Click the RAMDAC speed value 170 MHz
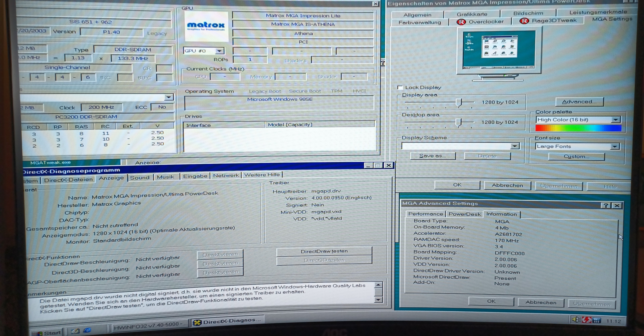Viewport: 644px width, 336px height. coord(506,240)
